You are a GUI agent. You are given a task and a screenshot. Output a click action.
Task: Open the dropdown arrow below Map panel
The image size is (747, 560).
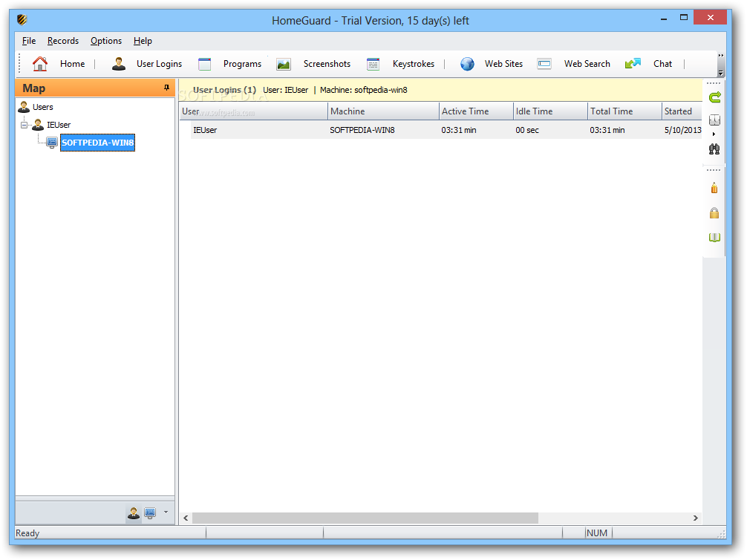click(166, 512)
